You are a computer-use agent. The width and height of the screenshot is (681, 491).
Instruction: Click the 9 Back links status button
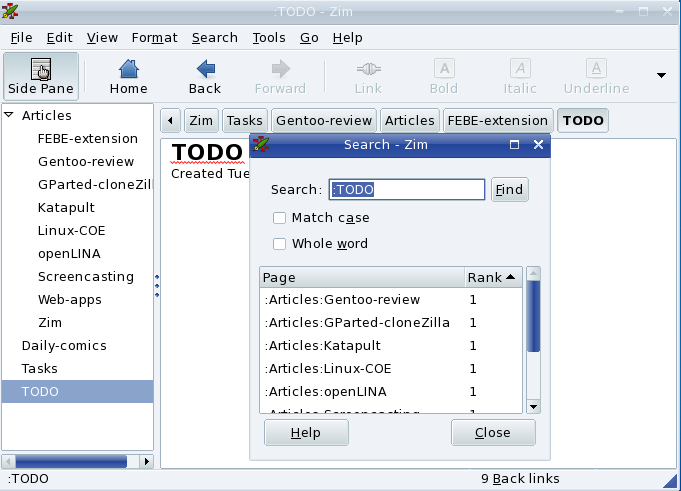click(520, 478)
